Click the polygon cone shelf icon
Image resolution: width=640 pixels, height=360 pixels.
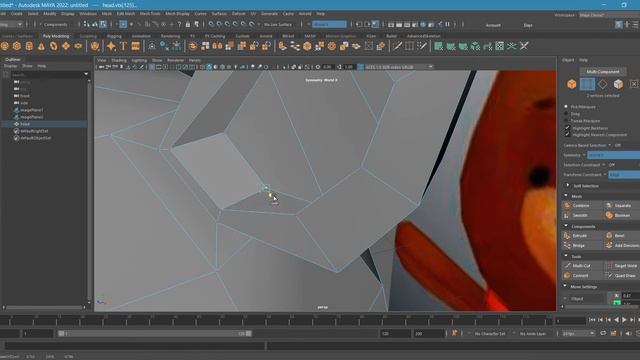pyautogui.click(x=41, y=46)
